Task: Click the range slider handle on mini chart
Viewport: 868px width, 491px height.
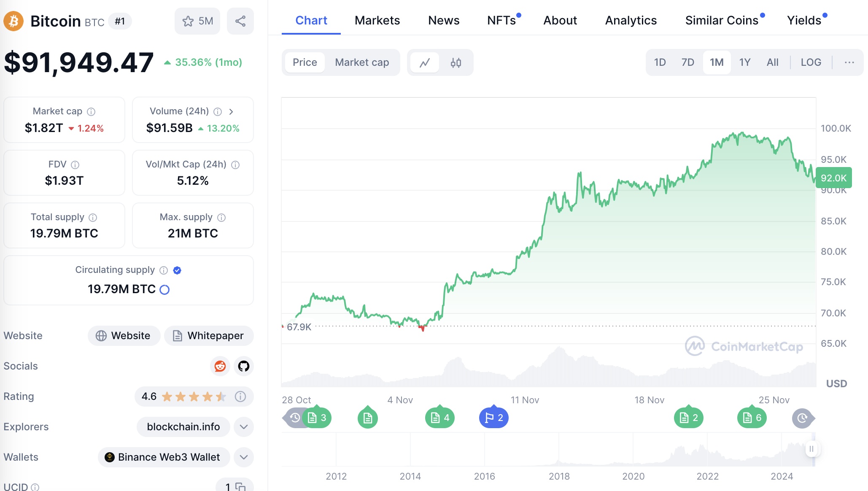Action: (811, 449)
